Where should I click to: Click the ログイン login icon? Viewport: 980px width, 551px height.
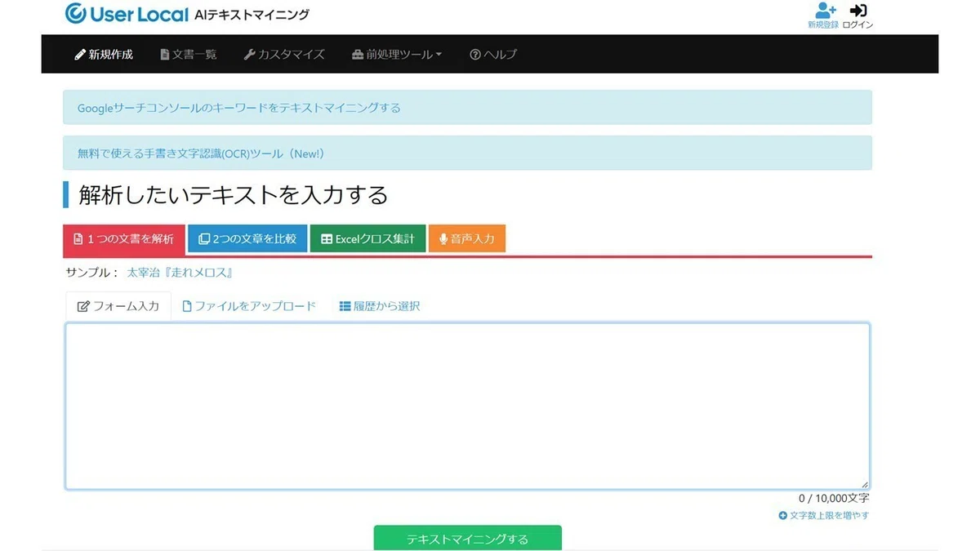(x=857, y=16)
